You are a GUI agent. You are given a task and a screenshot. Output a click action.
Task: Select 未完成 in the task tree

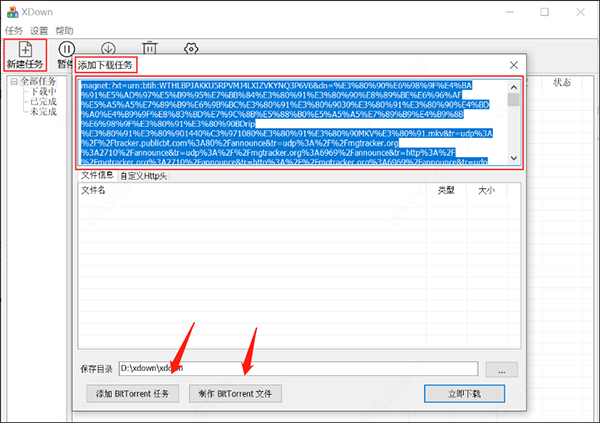pos(43,111)
